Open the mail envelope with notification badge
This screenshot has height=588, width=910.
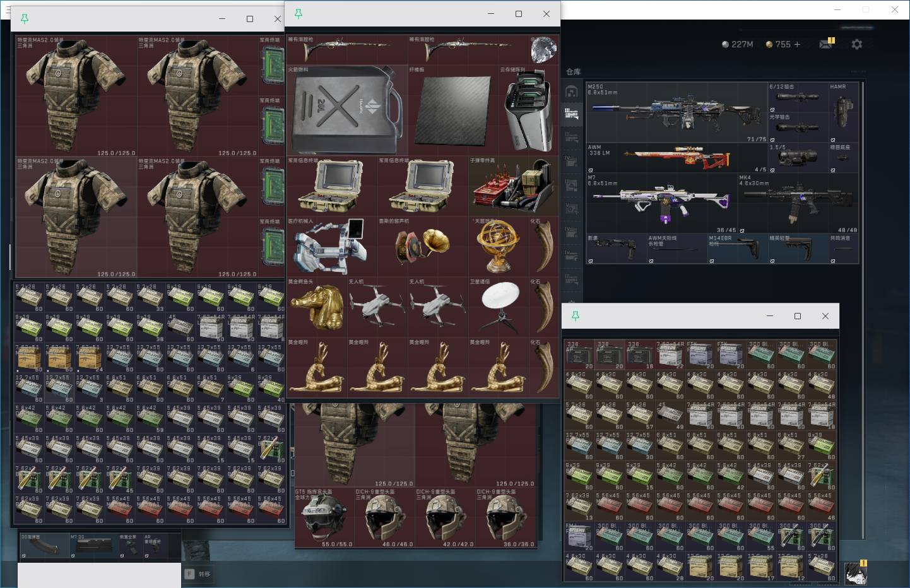[827, 44]
